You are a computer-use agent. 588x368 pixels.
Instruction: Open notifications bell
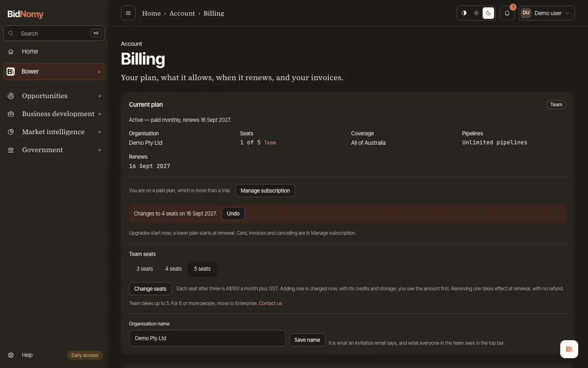point(507,13)
